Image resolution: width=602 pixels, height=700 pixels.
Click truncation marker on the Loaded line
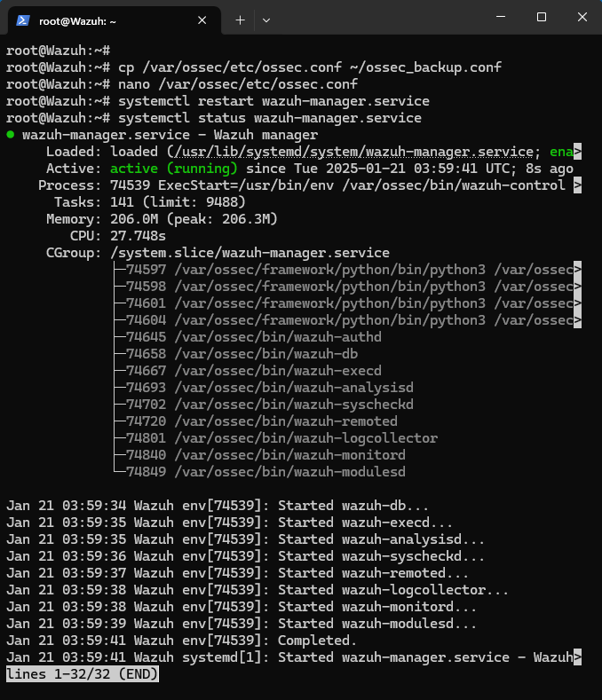click(x=578, y=152)
